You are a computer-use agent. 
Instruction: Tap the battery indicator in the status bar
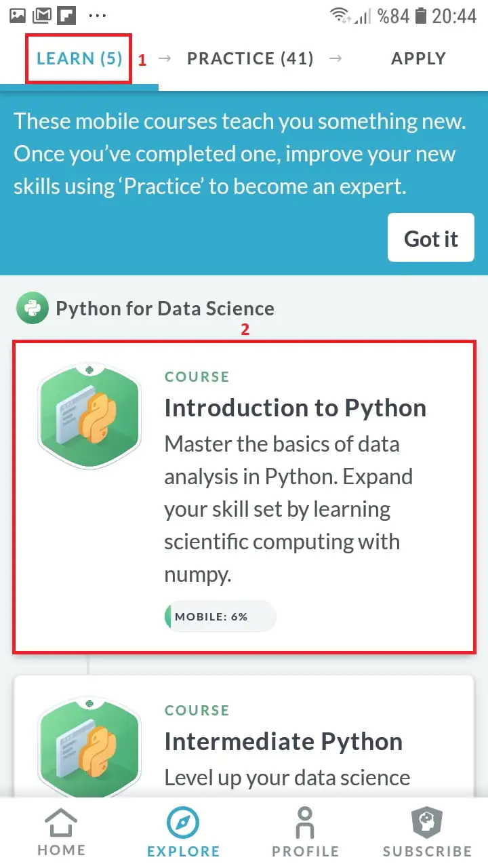422,15
